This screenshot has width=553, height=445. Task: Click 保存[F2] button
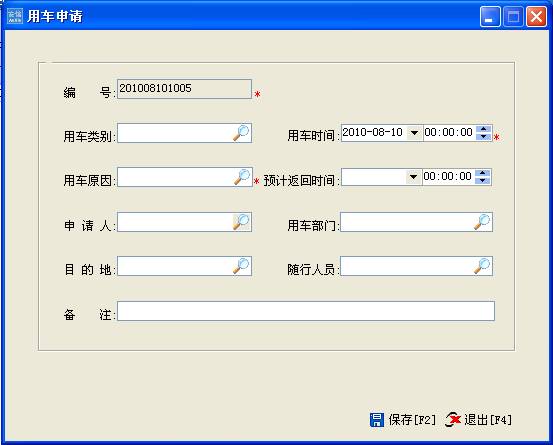tap(403, 420)
